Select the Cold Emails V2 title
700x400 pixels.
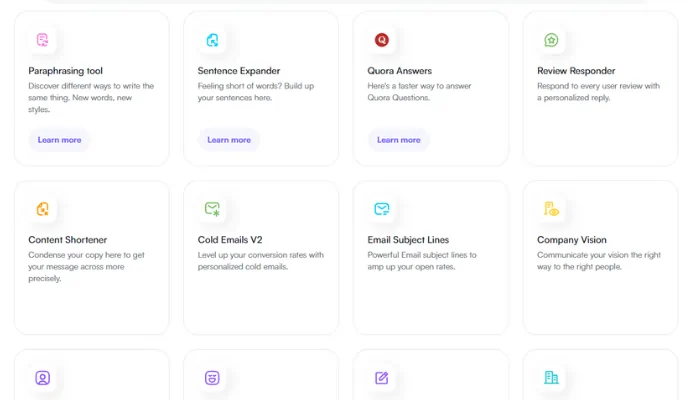point(230,240)
